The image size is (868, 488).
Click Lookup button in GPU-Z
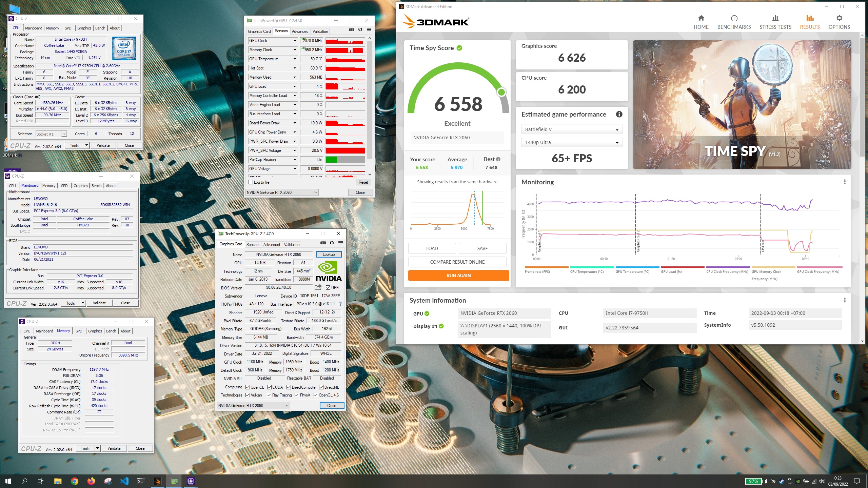pyautogui.click(x=329, y=255)
